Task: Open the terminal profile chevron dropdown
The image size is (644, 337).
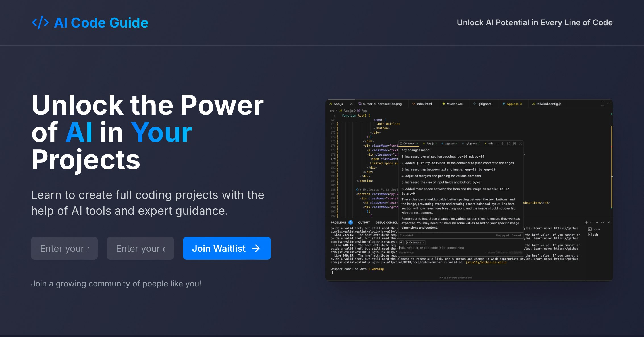Action: pyautogui.click(x=591, y=222)
